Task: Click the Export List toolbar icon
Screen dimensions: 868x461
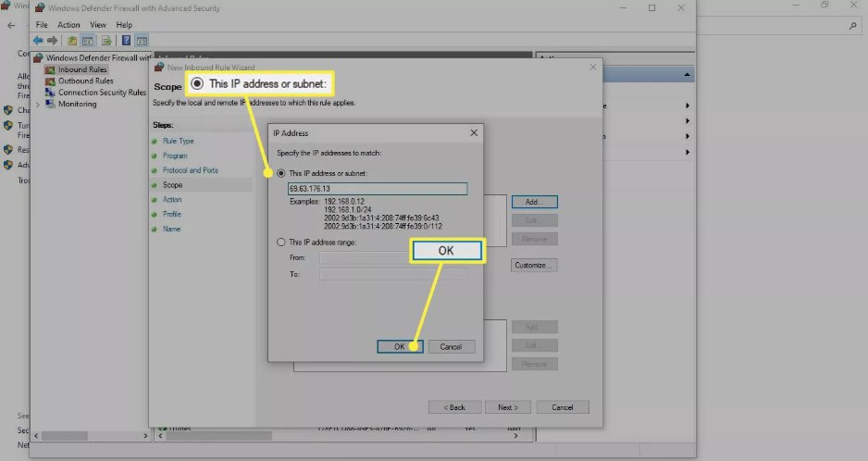Action: point(106,41)
